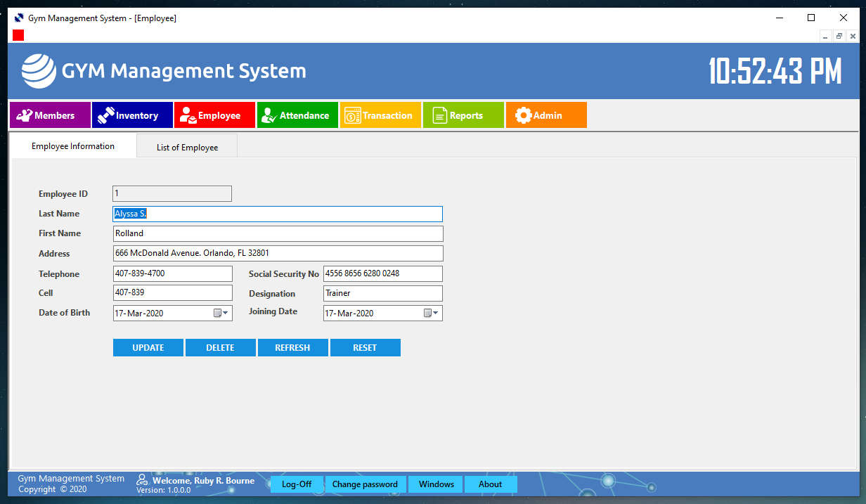Switch to List of Employee tab
The image size is (866, 504).
[187, 147]
